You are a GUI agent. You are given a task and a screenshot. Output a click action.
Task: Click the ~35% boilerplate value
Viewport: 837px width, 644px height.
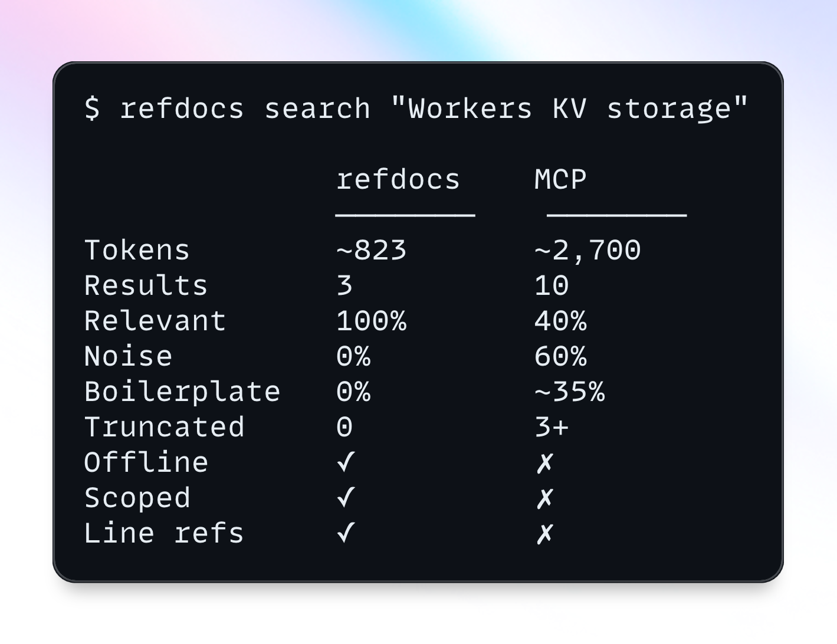pyautogui.click(x=569, y=392)
